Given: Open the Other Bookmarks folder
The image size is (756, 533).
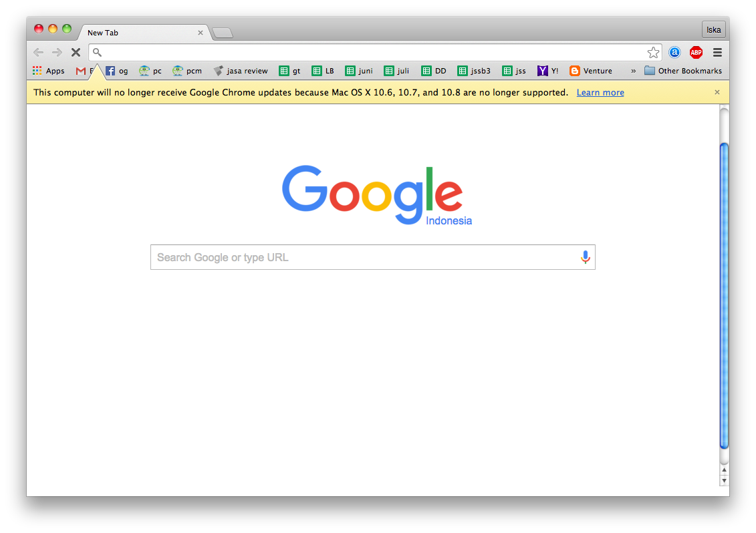Looking at the screenshot, I should pos(683,71).
